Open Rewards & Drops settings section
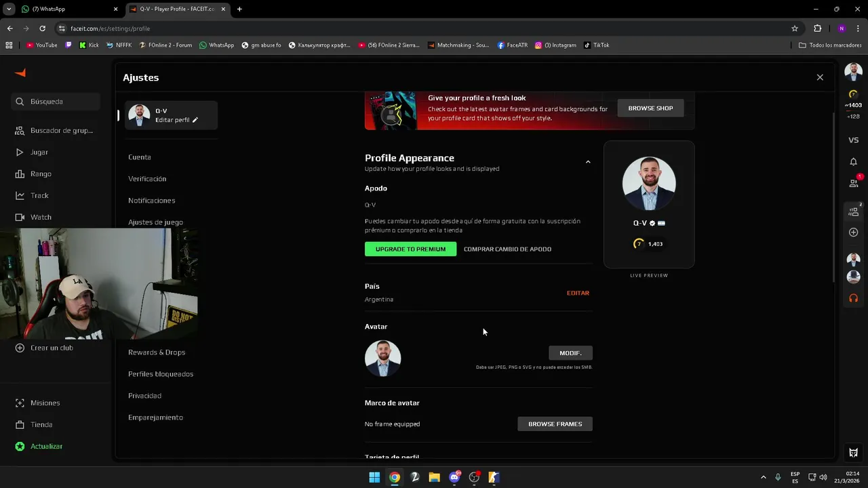This screenshot has width=868, height=488. click(x=157, y=352)
